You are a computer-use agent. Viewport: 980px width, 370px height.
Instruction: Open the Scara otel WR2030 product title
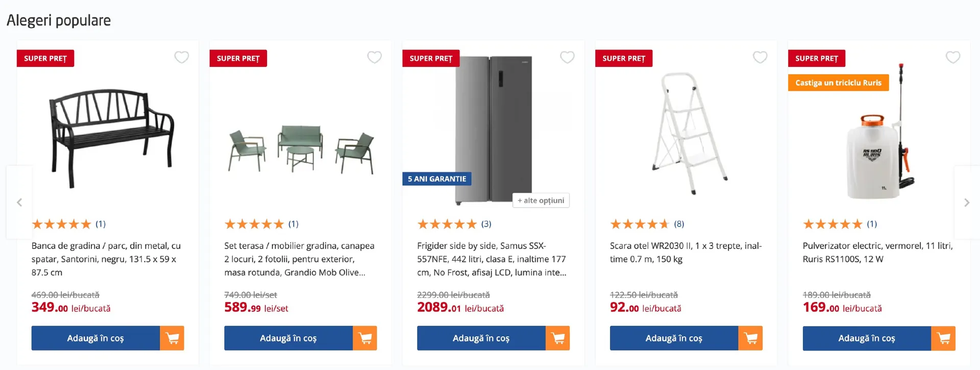[x=685, y=252]
